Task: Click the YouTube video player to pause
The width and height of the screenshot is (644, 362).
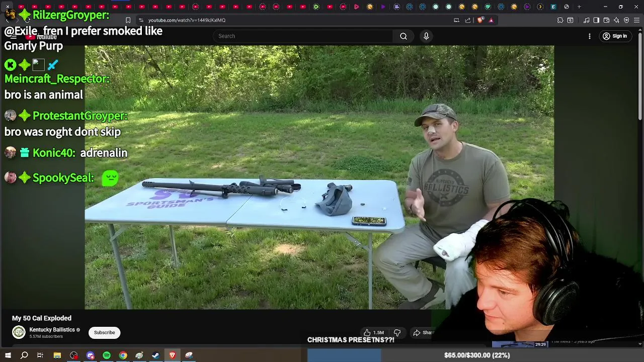Action: click(x=319, y=177)
